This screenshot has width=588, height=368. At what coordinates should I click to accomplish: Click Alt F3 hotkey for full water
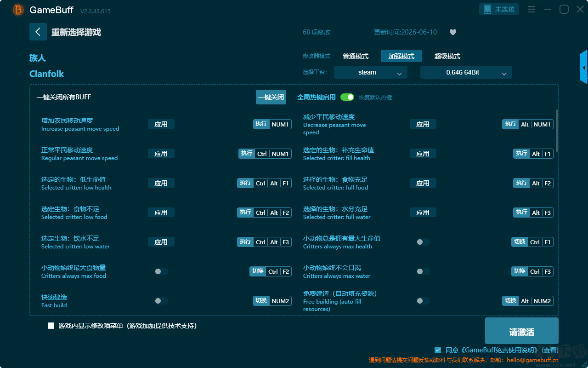point(533,213)
